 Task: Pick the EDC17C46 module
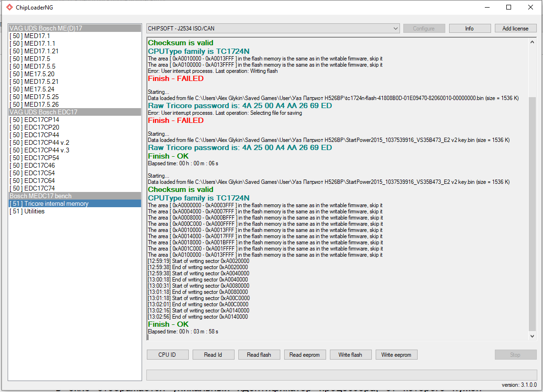pyautogui.click(x=40, y=165)
